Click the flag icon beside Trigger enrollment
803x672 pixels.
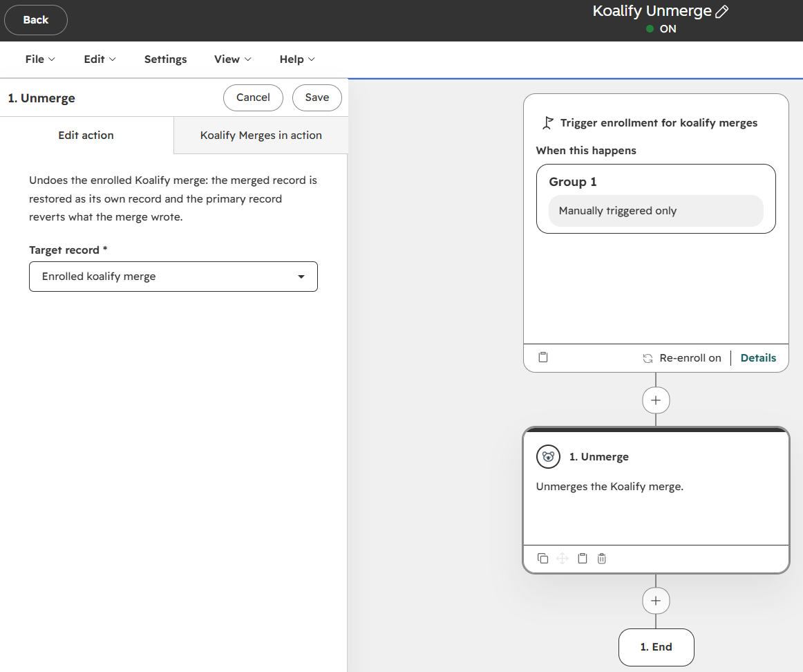[x=547, y=123]
